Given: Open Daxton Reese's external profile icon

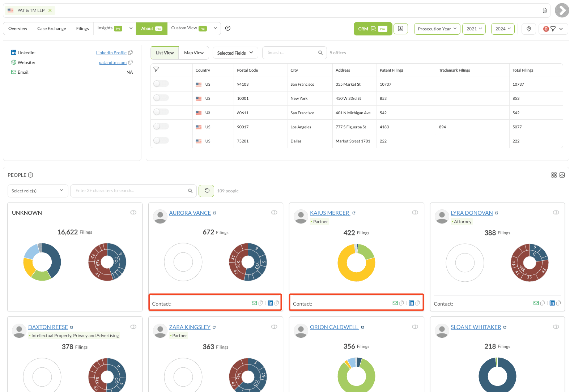Looking at the screenshot, I should [x=72, y=327].
